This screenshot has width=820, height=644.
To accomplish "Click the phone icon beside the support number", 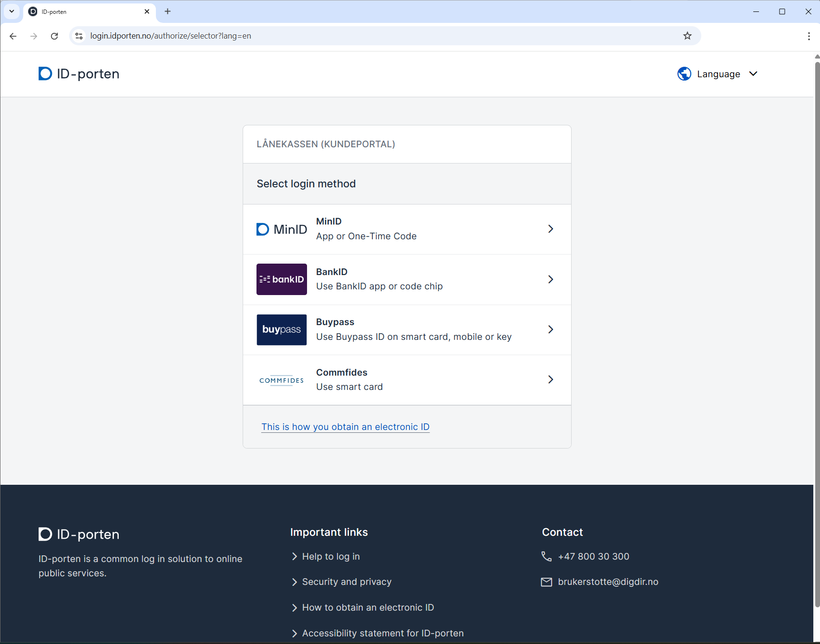I will click(546, 556).
